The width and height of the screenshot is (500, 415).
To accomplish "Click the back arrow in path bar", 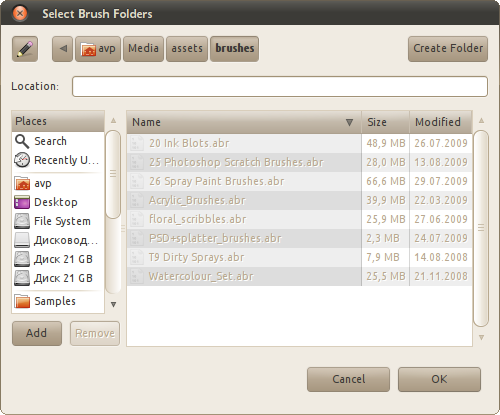I will [x=62, y=49].
